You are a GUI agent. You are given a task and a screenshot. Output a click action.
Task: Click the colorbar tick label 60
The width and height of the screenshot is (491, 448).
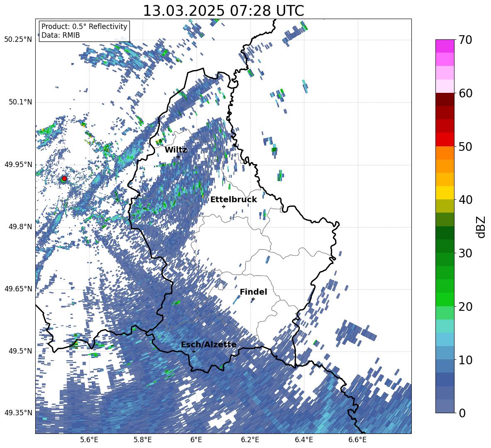pos(465,93)
